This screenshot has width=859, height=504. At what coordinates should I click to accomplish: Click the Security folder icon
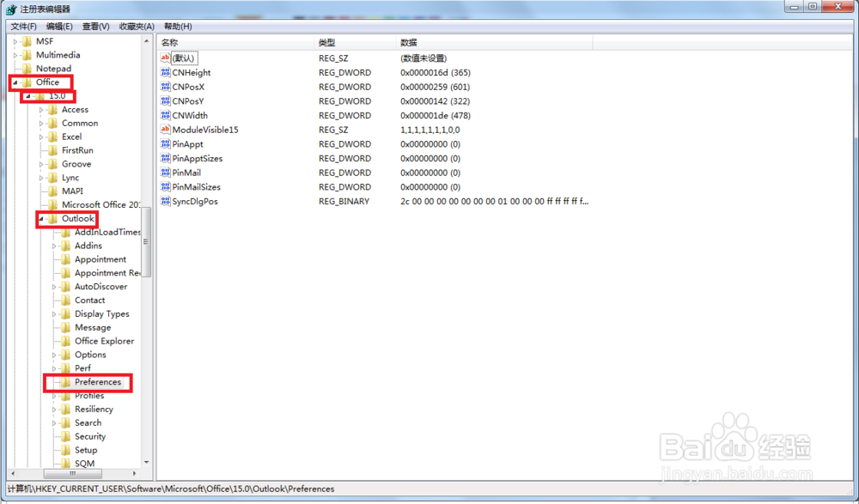pyautogui.click(x=66, y=437)
